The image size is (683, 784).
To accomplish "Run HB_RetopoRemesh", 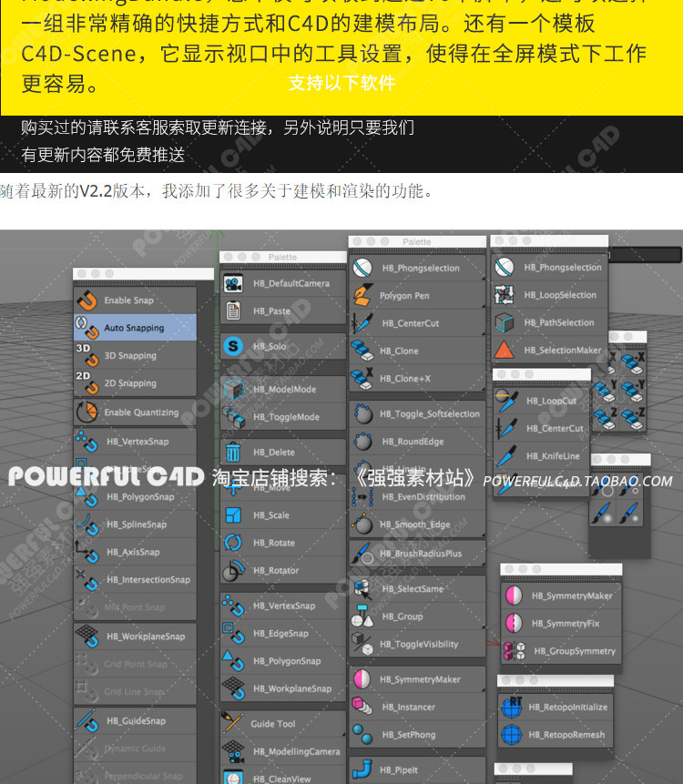I will pos(556,735).
